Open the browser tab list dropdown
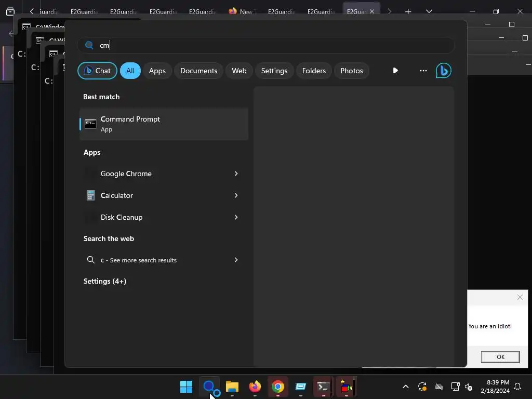Image resolution: width=532 pixels, height=399 pixels. 429,11
